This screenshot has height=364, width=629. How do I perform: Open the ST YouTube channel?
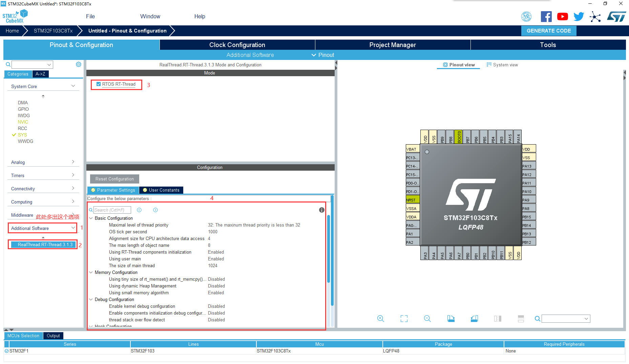pos(562,16)
